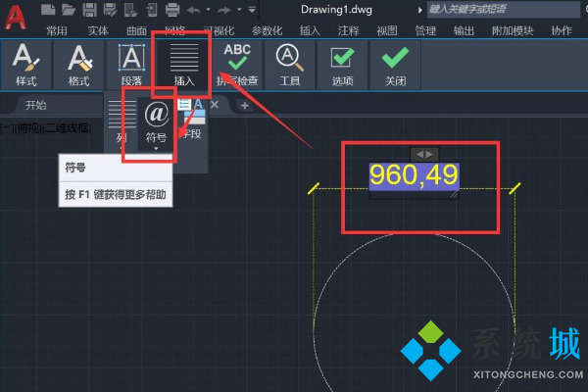Image resolution: width=588 pixels, height=392 pixels.
Task: Switch to the 开始 (Start) tab
Action: pyautogui.click(x=36, y=105)
